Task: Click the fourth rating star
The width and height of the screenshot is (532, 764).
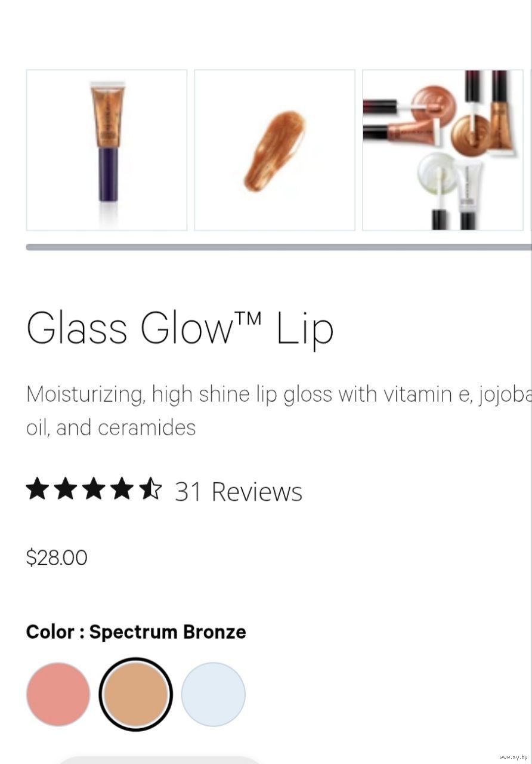Action: click(x=122, y=489)
